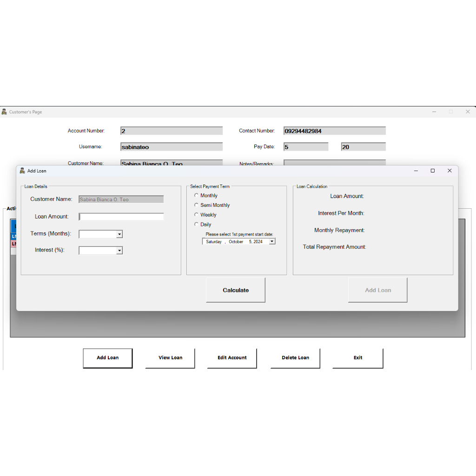Pick the Daily payment term

196,225
